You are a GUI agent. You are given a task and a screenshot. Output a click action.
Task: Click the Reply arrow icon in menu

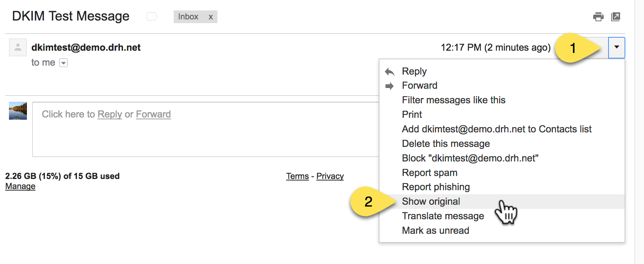(390, 72)
